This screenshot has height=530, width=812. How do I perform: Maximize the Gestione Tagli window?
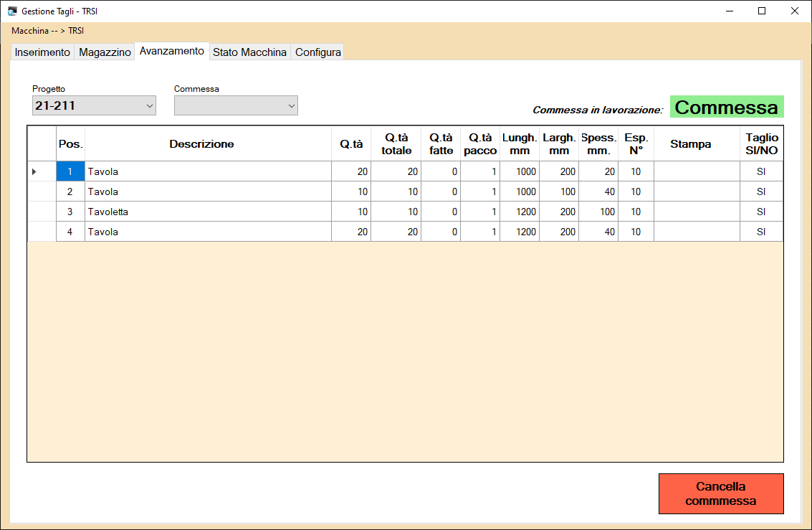[x=762, y=11]
